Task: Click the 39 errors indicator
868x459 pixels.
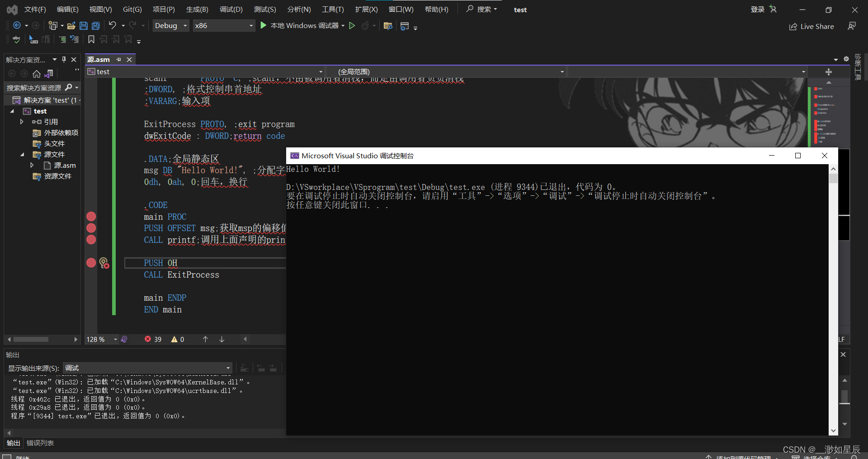Action: coord(153,339)
